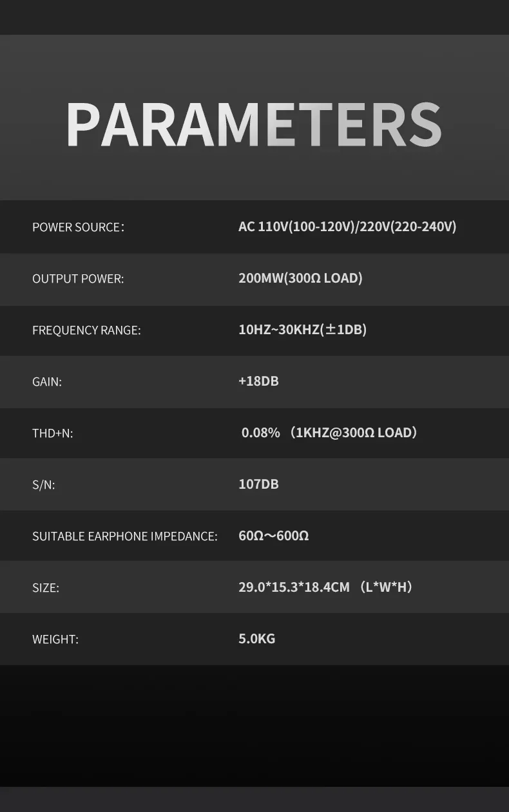Click the THD+N label
Viewport: 509px width, 812px height.
click(53, 433)
